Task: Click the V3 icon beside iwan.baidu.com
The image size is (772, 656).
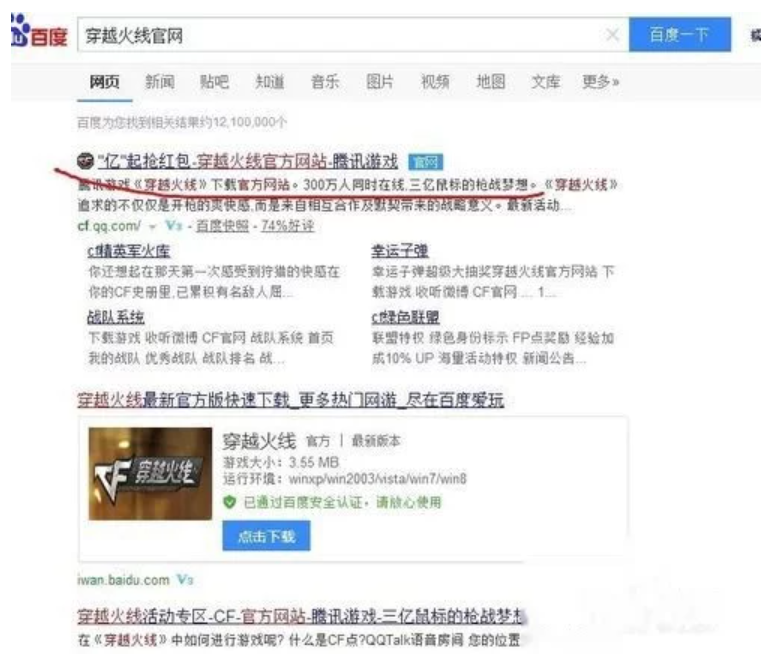Action: 185,580
